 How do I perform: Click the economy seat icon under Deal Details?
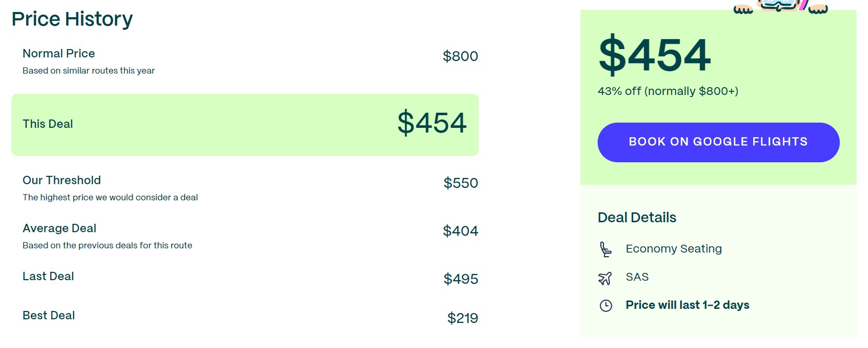coord(606,249)
